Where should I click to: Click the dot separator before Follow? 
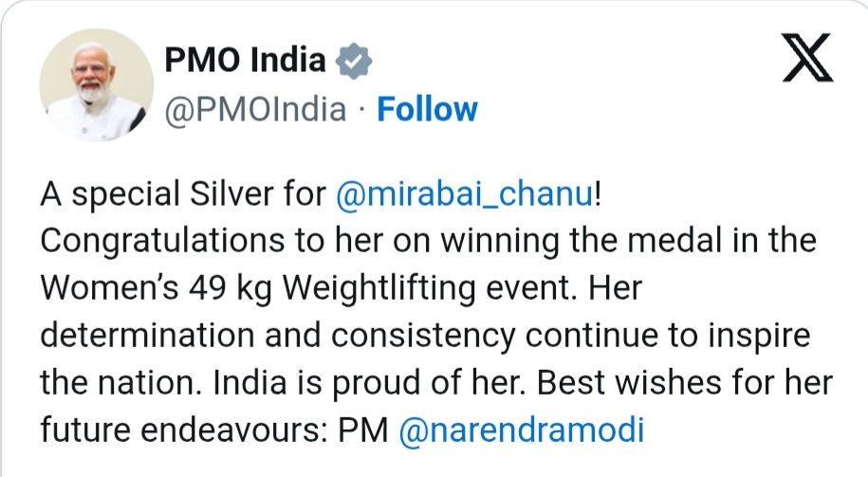pos(361,110)
